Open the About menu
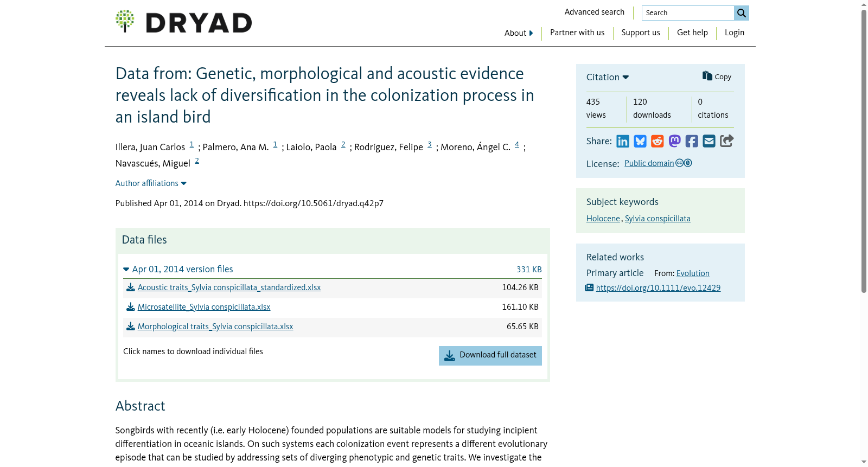Viewport: 868px width, 467px height. coord(519,33)
